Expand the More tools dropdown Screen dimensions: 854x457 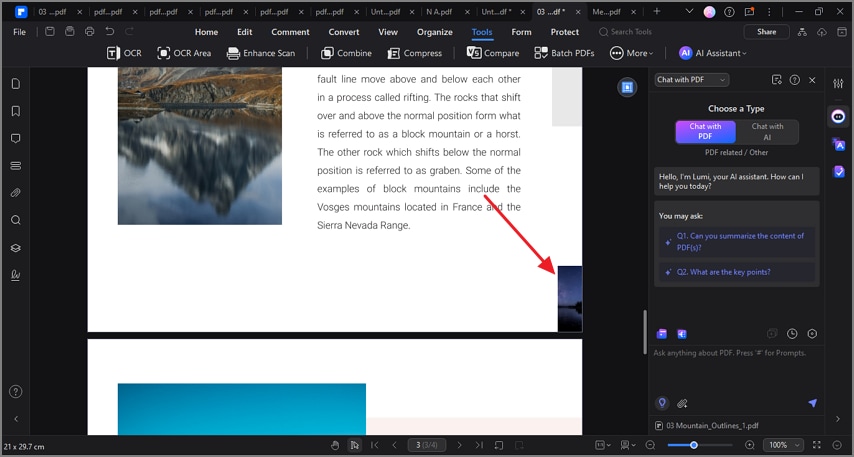(631, 53)
